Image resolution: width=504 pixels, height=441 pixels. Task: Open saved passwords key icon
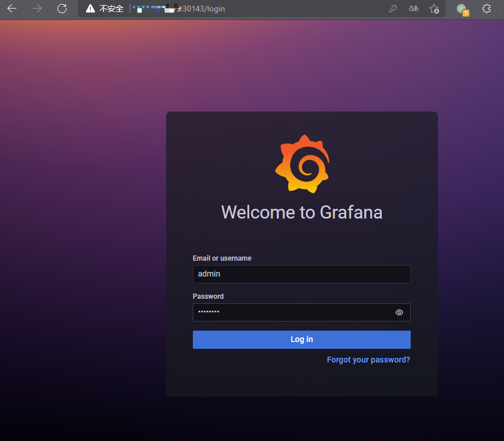393,9
